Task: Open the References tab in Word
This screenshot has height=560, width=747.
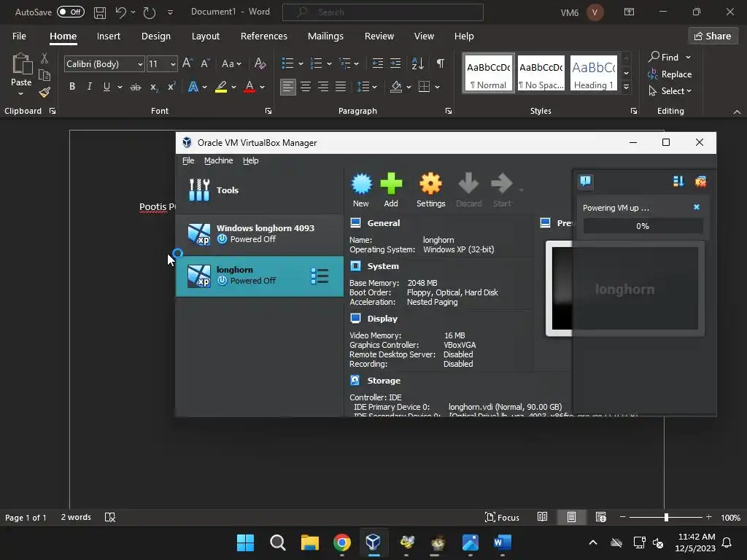Action: pyautogui.click(x=264, y=36)
